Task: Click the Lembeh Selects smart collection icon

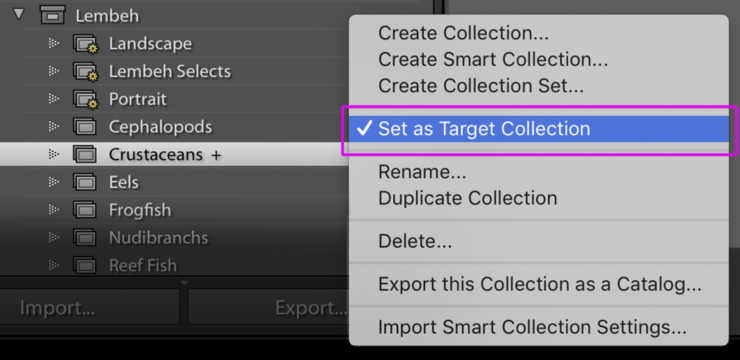Action: pos(85,72)
